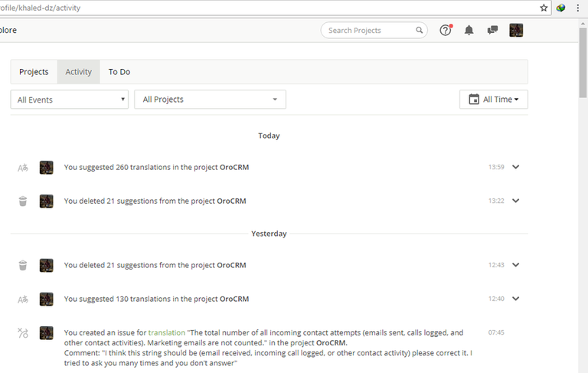
Task: Open the notifications bell
Action: point(469,30)
